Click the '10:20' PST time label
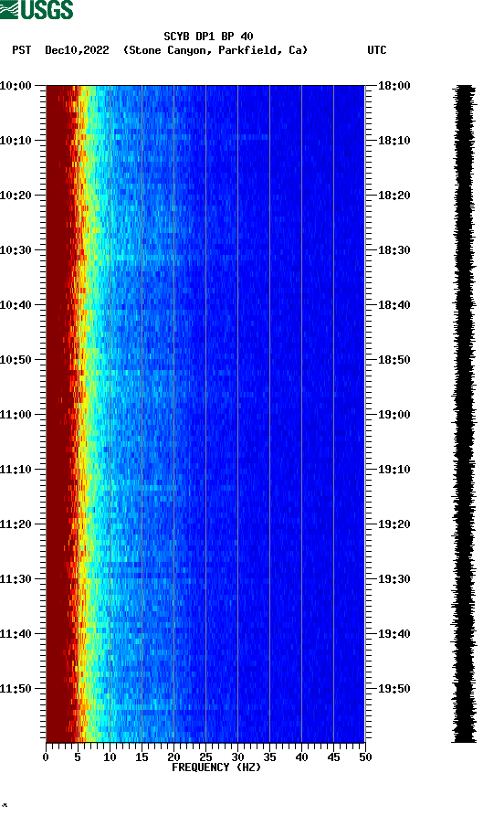Screen dimensions: 504x815 point(16,196)
